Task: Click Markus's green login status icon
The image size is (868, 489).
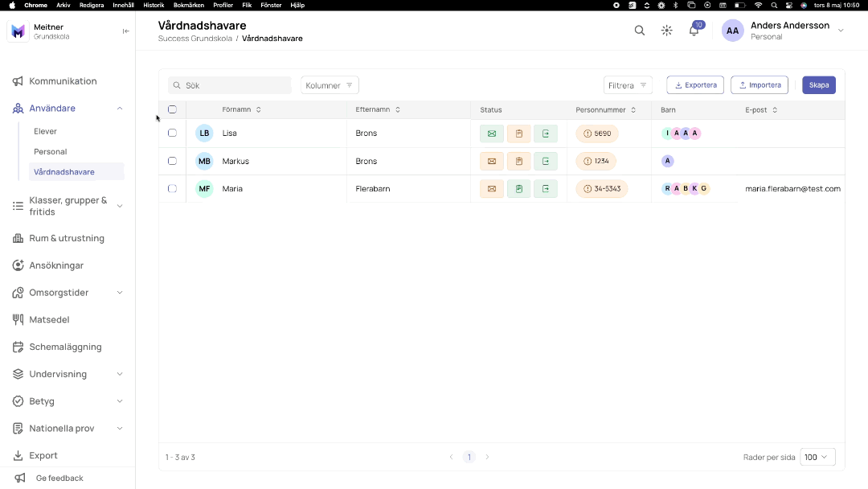Action: (x=545, y=161)
